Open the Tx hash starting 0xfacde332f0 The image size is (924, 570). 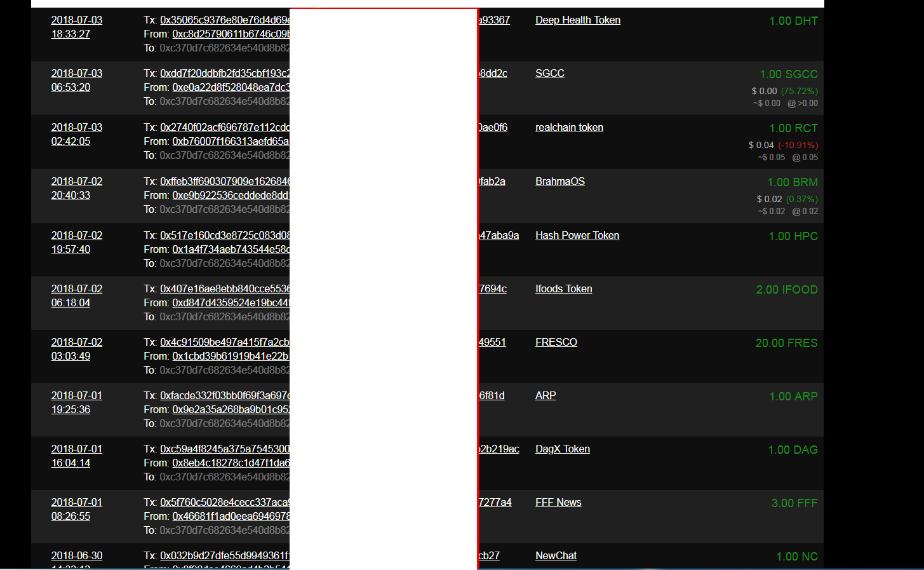pos(225,396)
